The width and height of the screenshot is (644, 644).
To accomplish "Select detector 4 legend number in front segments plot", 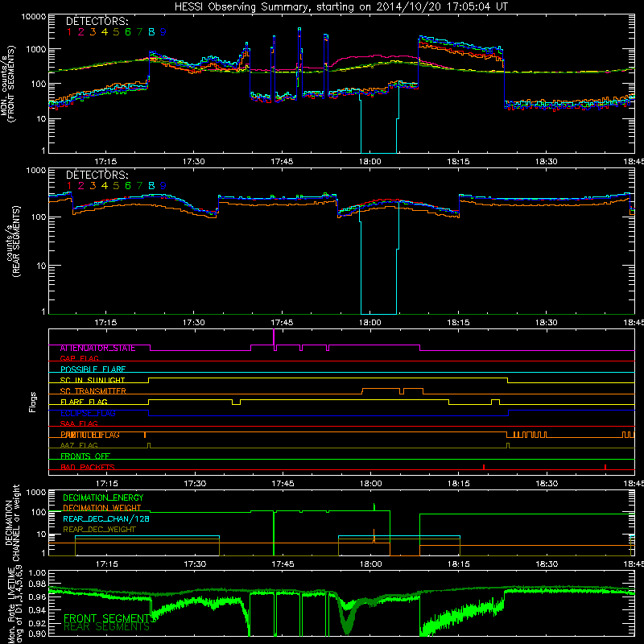I will tap(105, 32).
